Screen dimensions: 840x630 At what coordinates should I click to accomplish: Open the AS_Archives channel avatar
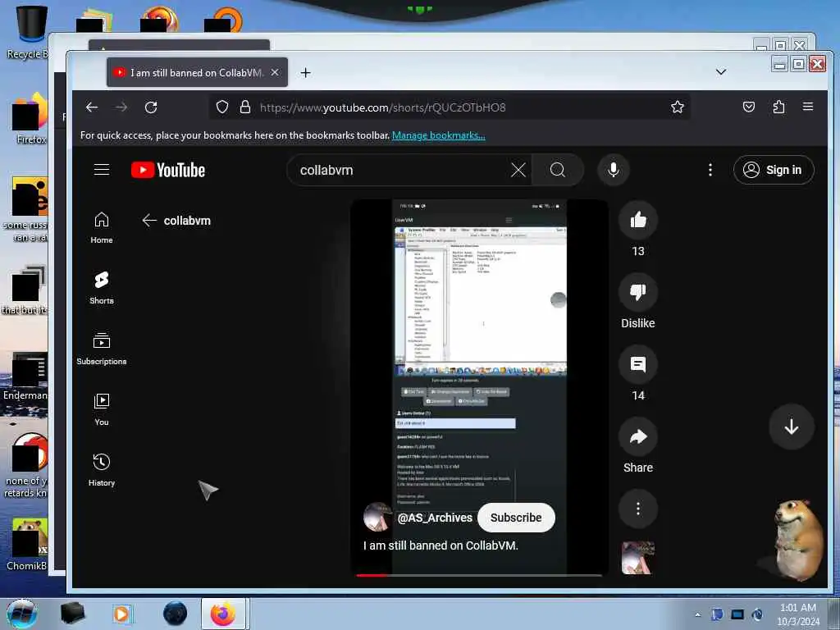(x=377, y=517)
